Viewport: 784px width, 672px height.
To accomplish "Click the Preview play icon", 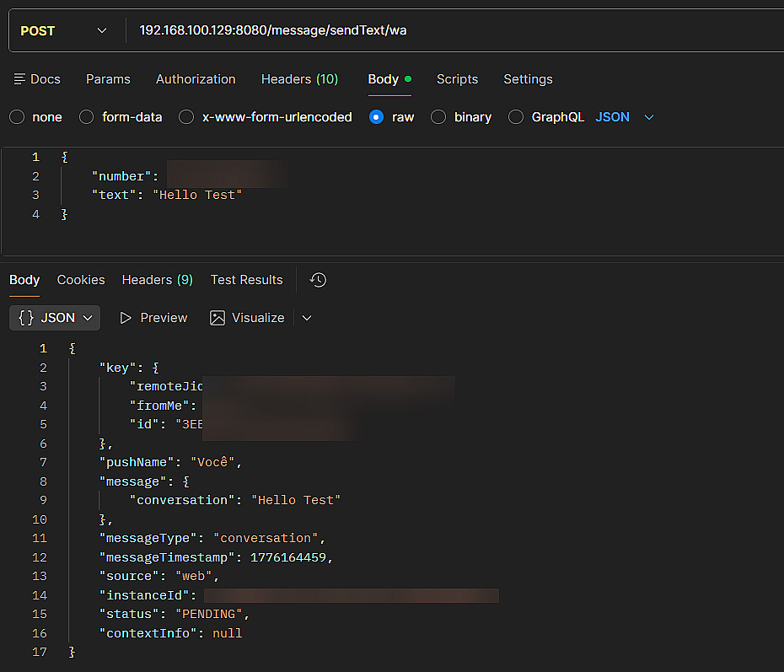I will [126, 318].
